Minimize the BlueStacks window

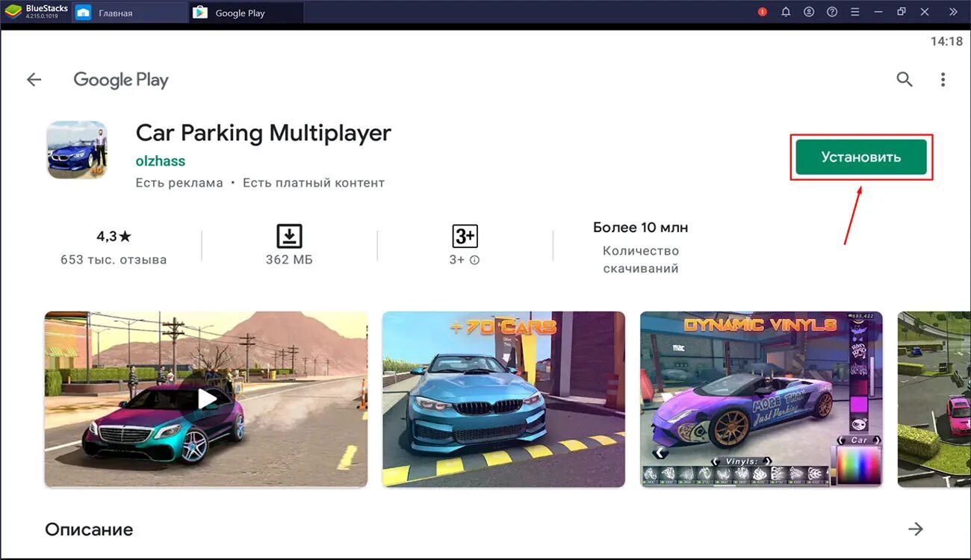(878, 12)
